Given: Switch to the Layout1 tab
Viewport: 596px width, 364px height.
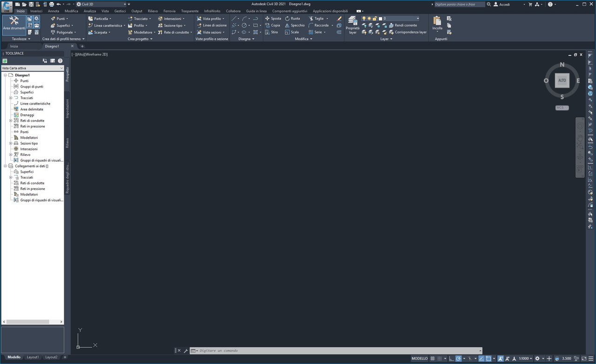Looking at the screenshot, I should coord(33,357).
